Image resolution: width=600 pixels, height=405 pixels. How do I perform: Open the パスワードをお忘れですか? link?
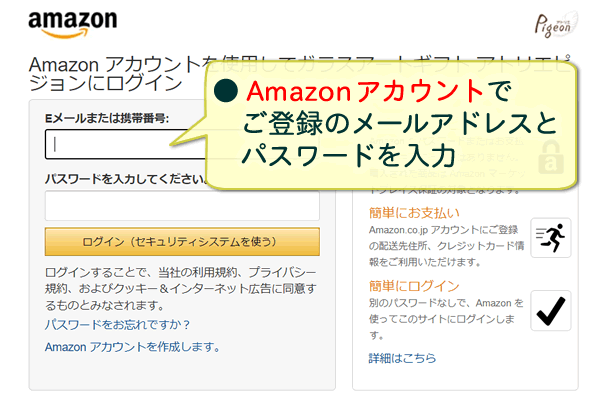(117, 325)
